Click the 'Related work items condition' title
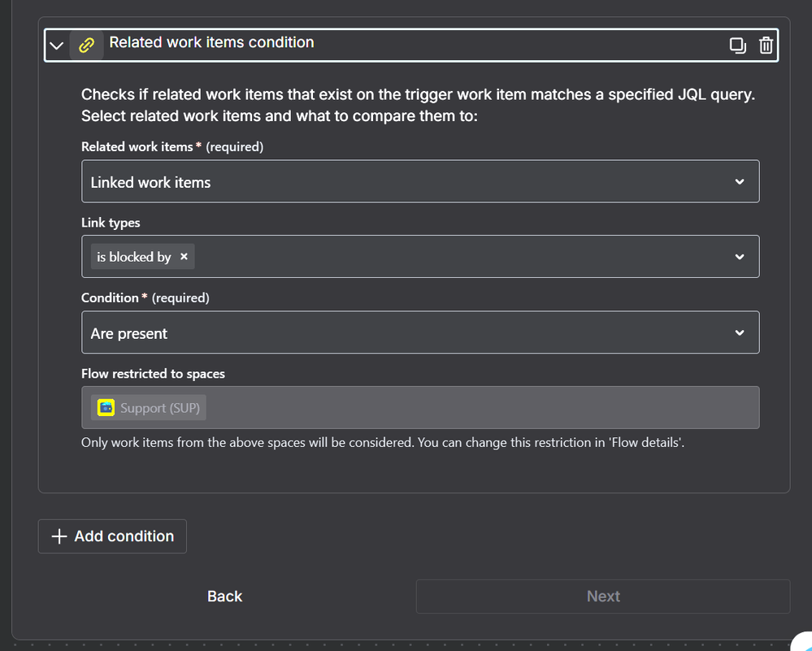 pyautogui.click(x=212, y=42)
